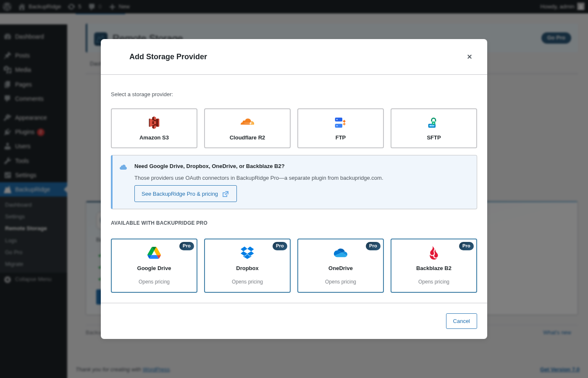Click 'AVAILABLE WITH BACKUPRIDGE PRO' heading
Screen dimensions: 588x378
click(x=159, y=223)
